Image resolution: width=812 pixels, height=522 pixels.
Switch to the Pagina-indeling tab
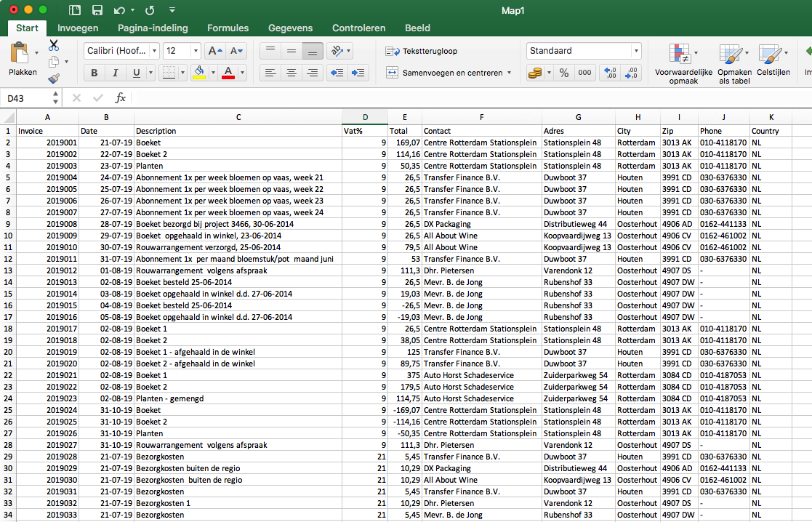153,28
